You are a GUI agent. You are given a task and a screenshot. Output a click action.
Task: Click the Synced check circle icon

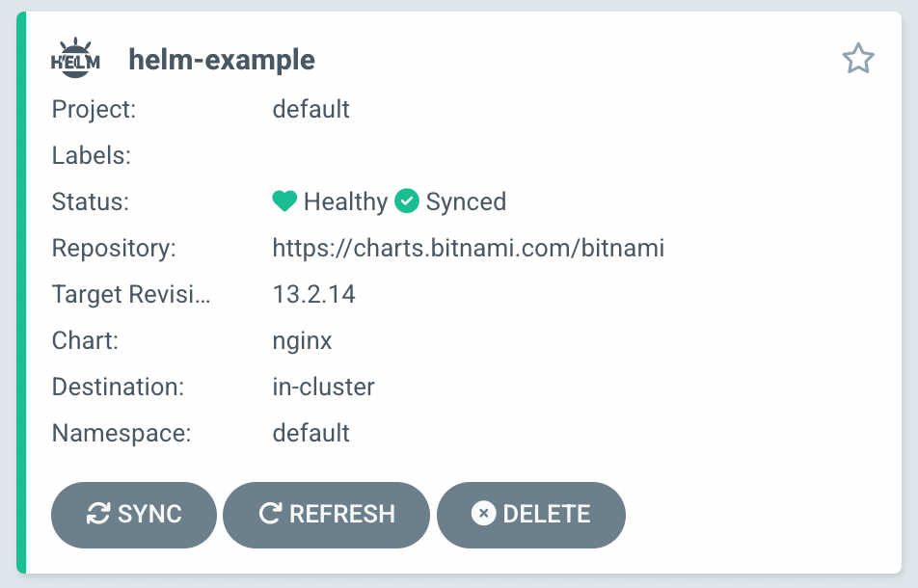coord(406,201)
